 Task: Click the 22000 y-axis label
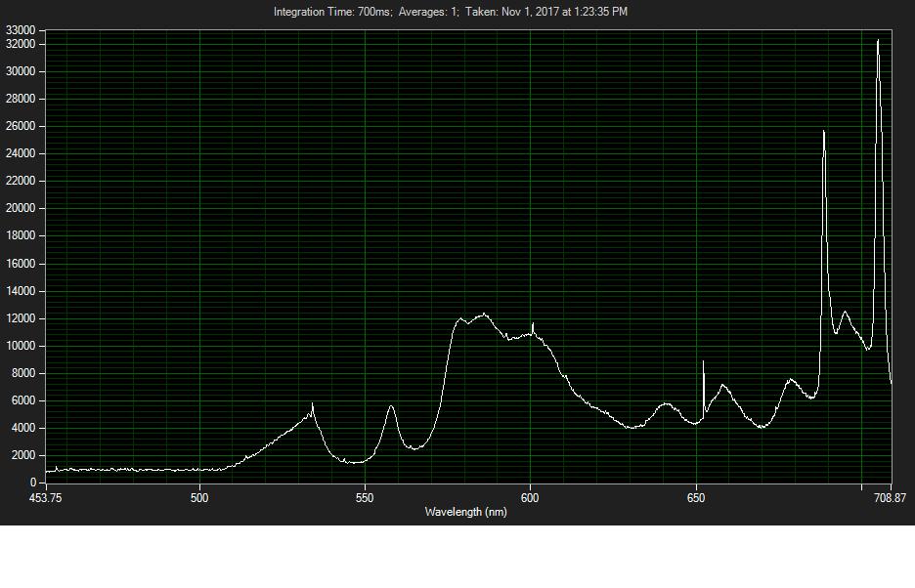pyautogui.click(x=21, y=181)
